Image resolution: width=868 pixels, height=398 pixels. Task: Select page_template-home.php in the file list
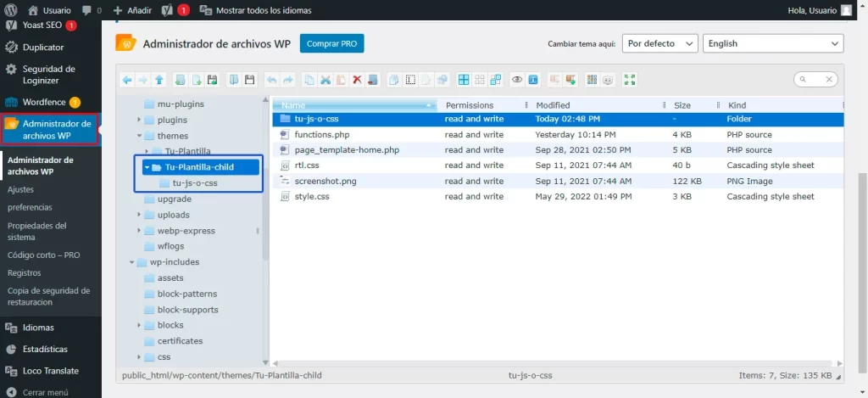559,149
